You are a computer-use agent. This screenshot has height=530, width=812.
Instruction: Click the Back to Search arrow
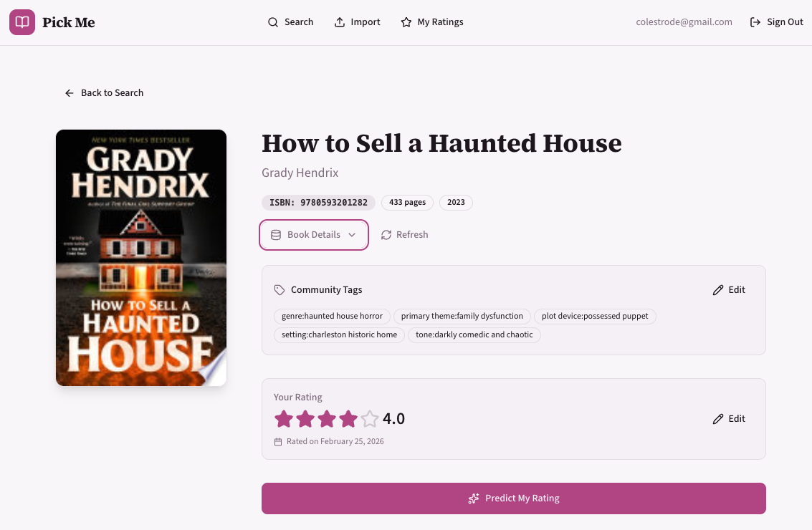[x=70, y=93]
